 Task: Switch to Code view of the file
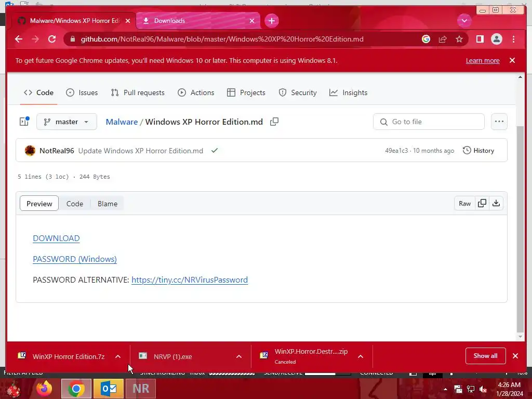(75, 204)
